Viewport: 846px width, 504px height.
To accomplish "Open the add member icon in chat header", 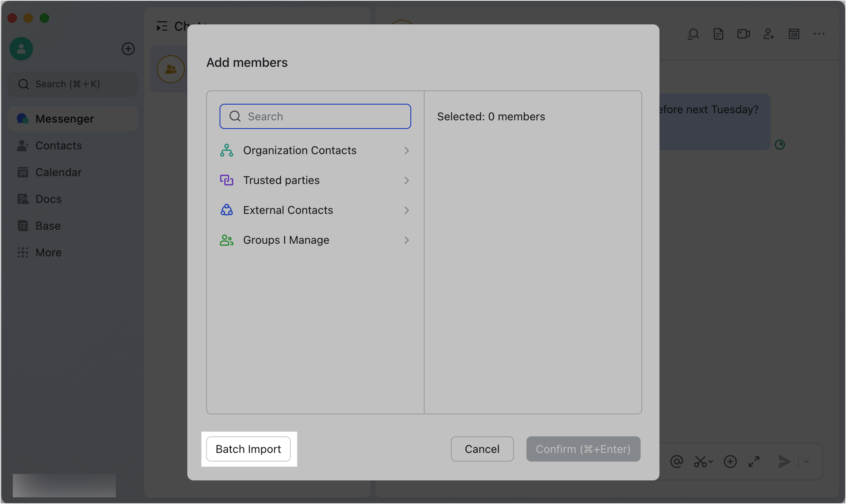I will click(768, 34).
